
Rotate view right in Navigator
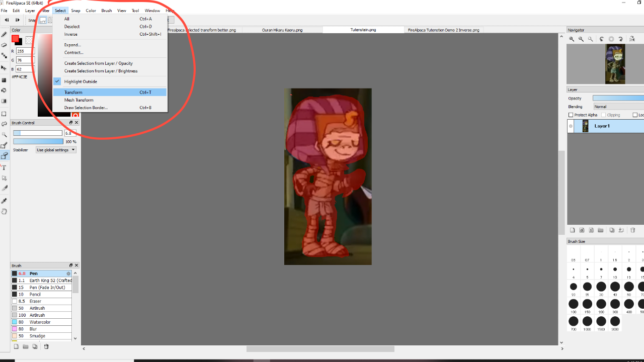(x=620, y=39)
